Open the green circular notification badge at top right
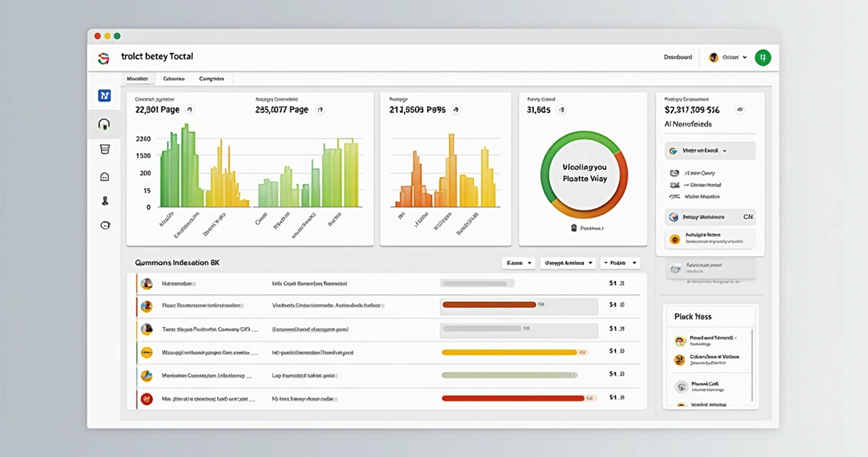868x457 pixels. coord(762,58)
